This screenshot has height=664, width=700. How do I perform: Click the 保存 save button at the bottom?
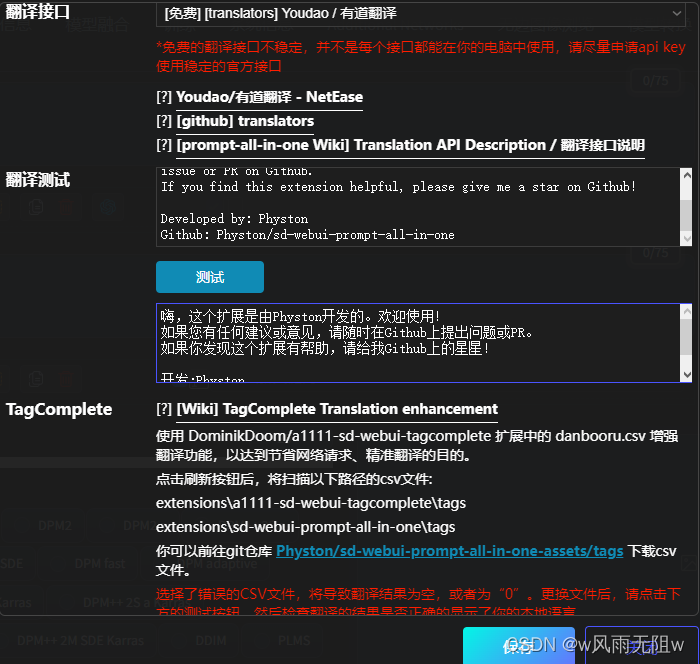tap(519, 646)
